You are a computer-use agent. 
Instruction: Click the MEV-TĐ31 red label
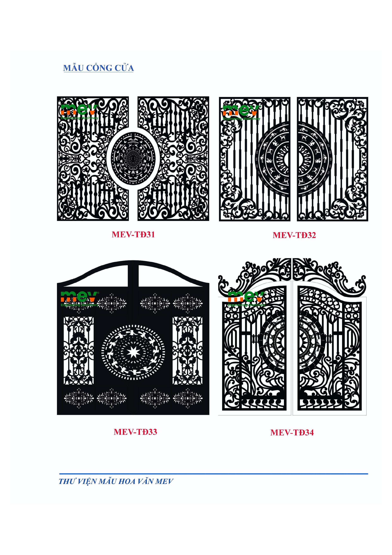(133, 234)
